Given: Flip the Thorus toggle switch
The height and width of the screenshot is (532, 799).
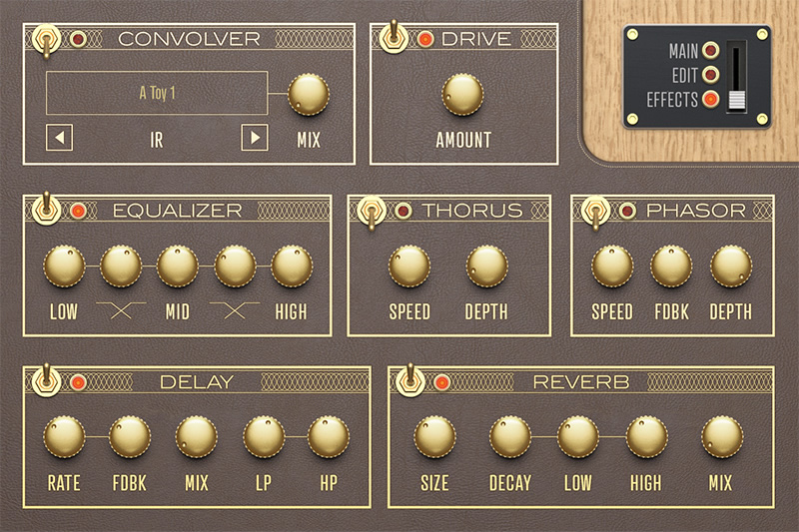Looking at the screenshot, I should click(x=372, y=212).
